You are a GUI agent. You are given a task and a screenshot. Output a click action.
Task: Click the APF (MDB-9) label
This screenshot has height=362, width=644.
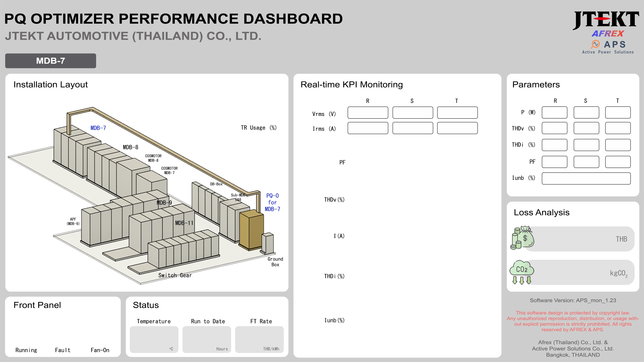tap(73, 221)
